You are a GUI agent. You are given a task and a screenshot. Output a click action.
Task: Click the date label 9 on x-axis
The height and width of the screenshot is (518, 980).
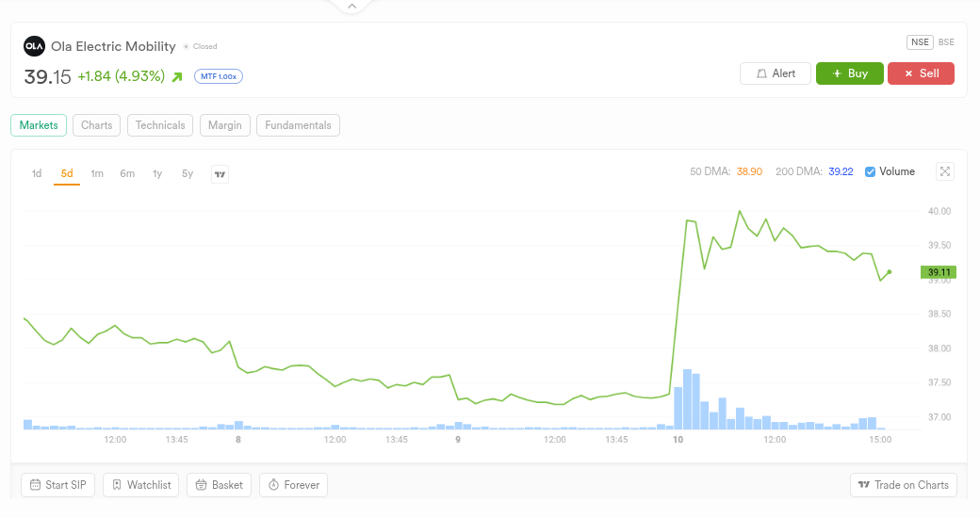(458, 440)
